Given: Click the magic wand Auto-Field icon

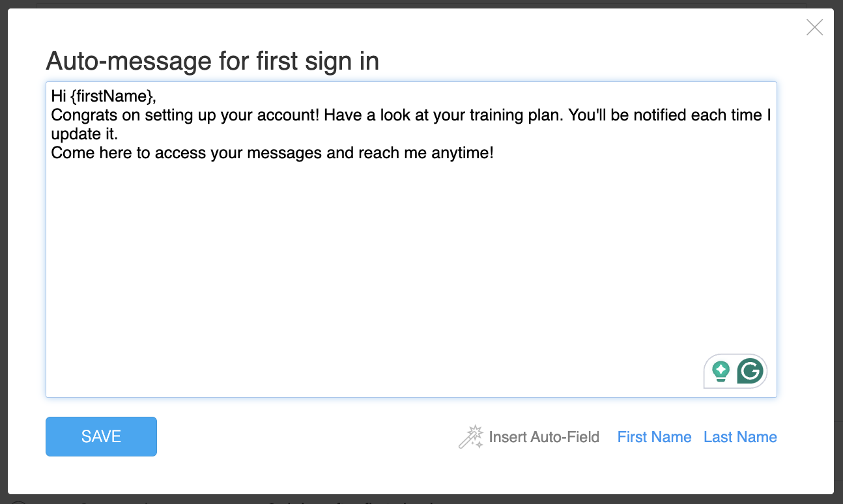Looking at the screenshot, I should (x=471, y=437).
